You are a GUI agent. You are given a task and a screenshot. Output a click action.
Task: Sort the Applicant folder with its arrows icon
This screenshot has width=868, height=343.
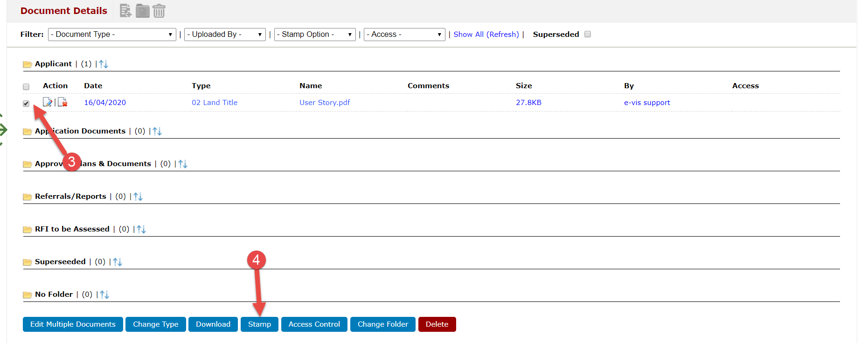pos(104,64)
